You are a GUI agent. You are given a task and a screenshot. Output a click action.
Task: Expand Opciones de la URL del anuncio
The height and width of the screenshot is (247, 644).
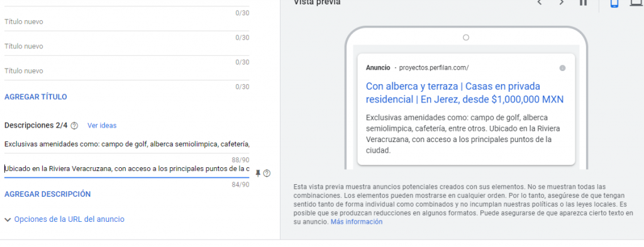point(65,219)
